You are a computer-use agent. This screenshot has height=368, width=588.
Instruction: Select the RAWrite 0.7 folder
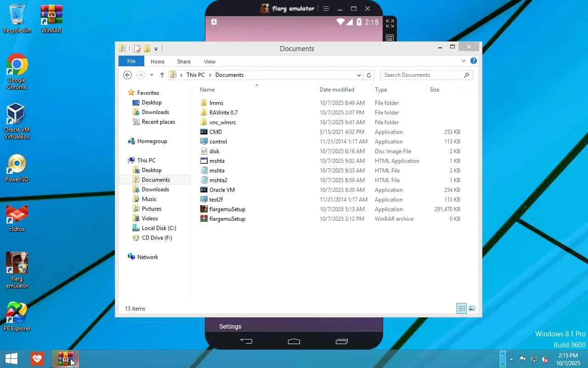[330, 113]
